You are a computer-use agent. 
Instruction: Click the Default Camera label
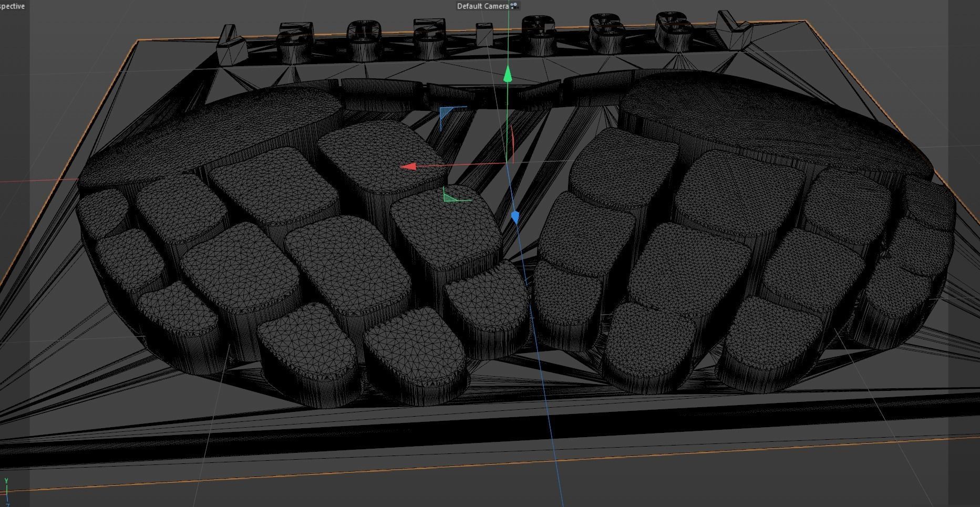[482, 6]
